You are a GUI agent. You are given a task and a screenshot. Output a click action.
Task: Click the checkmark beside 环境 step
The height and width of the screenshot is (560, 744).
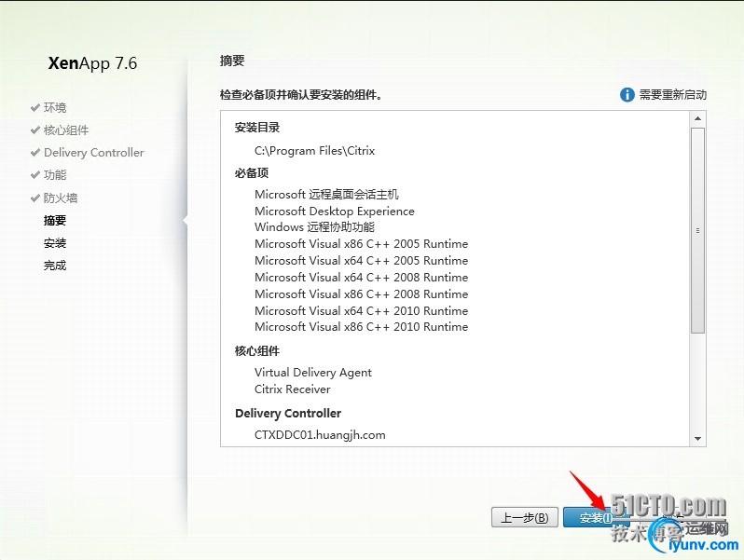coord(34,108)
